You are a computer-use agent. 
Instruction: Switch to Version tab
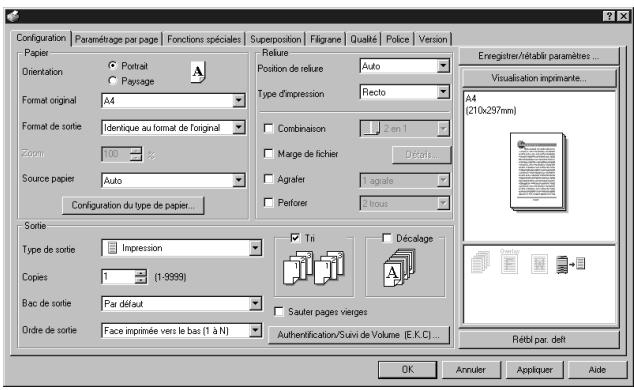point(433,39)
